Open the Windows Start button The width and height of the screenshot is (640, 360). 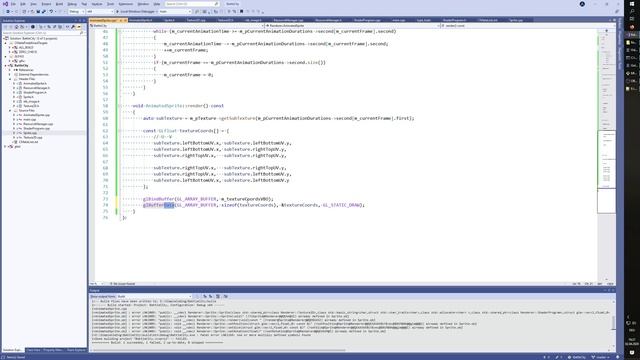(632, 4)
